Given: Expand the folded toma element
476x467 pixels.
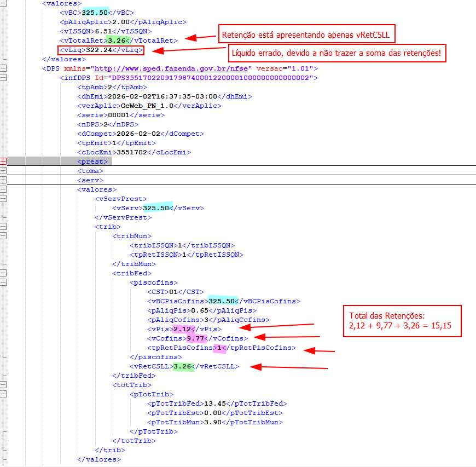Looking at the screenshot, I should (3, 171).
